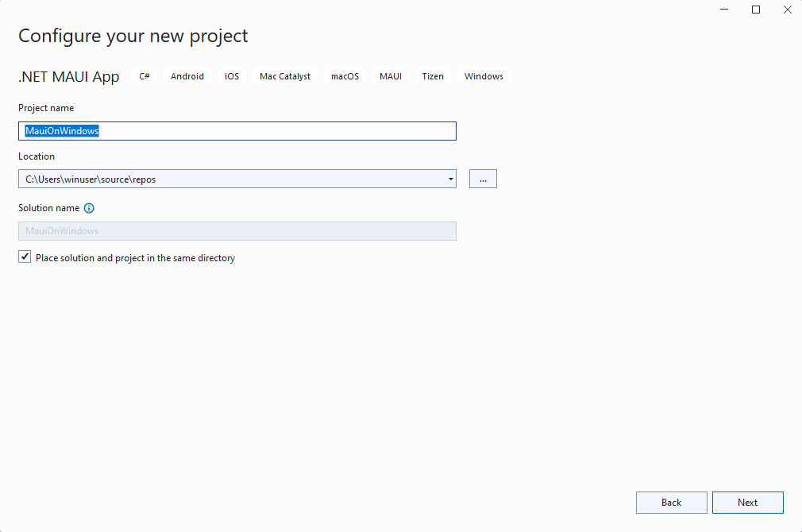This screenshot has height=532, width=802.
Task: Select the Tizen platform tag
Action: (433, 76)
